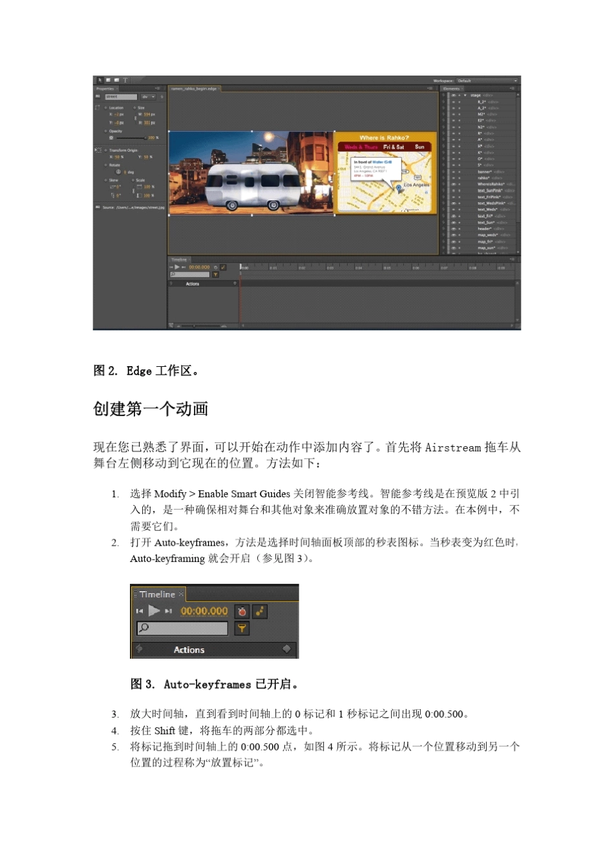Screen dimensions: 614x868
Task: Choose the Text tool (T) in Edge toolbar
Action: pos(125,80)
